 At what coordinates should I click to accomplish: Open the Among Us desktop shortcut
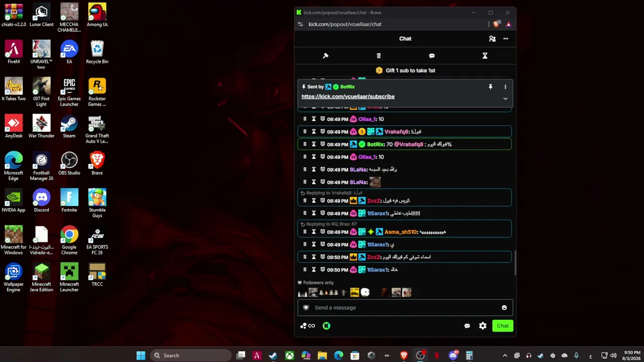click(x=97, y=16)
